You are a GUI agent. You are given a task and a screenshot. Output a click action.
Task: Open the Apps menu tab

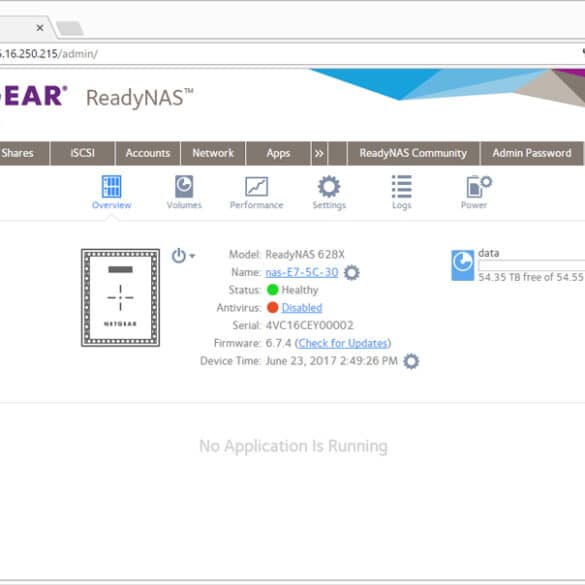278,153
